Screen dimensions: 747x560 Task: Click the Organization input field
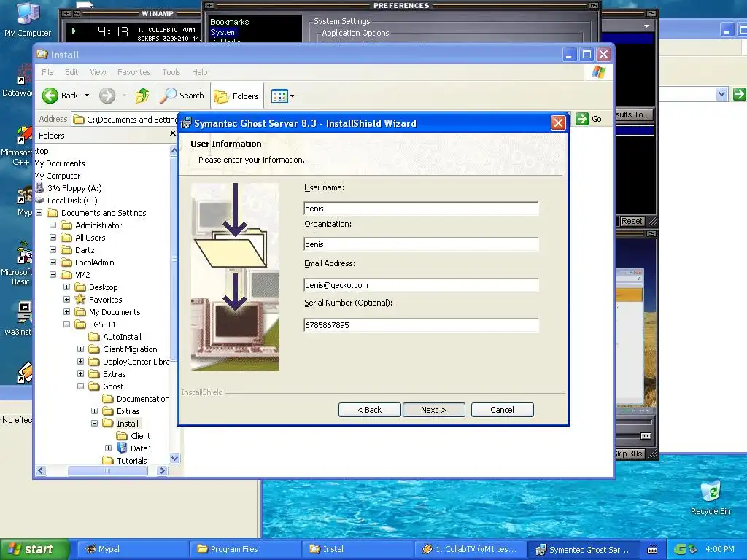click(421, 244)
